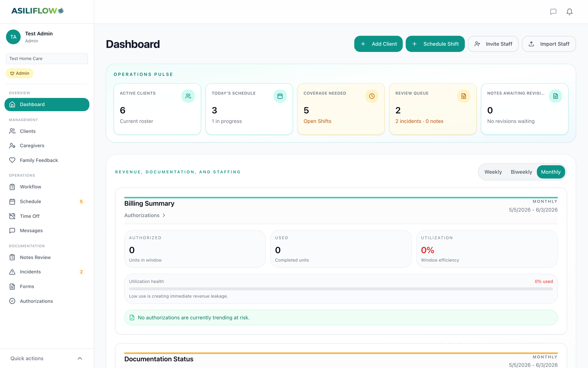Switch billing period to Weekly
The width and height of the screenshot is (588, 368).
tap(493, 172)
